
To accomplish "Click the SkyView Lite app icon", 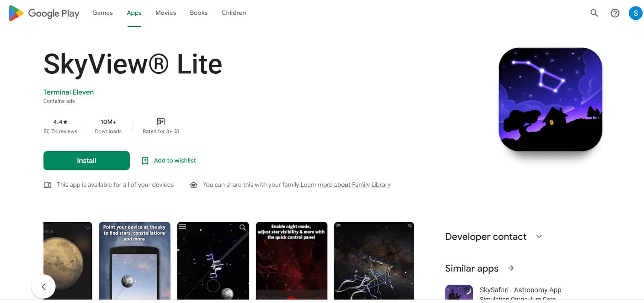I will (550, 99).
